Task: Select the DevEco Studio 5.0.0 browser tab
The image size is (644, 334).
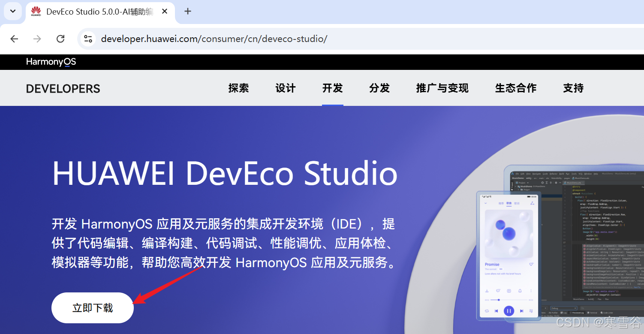Action: [x=100, y=12]
